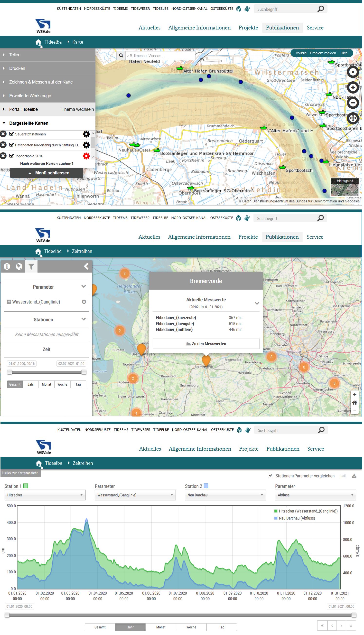Remove the Wasserstand_(Ganglinie) parameter
The width and height of the screenshot is (364, 635).
coord(84,302)
